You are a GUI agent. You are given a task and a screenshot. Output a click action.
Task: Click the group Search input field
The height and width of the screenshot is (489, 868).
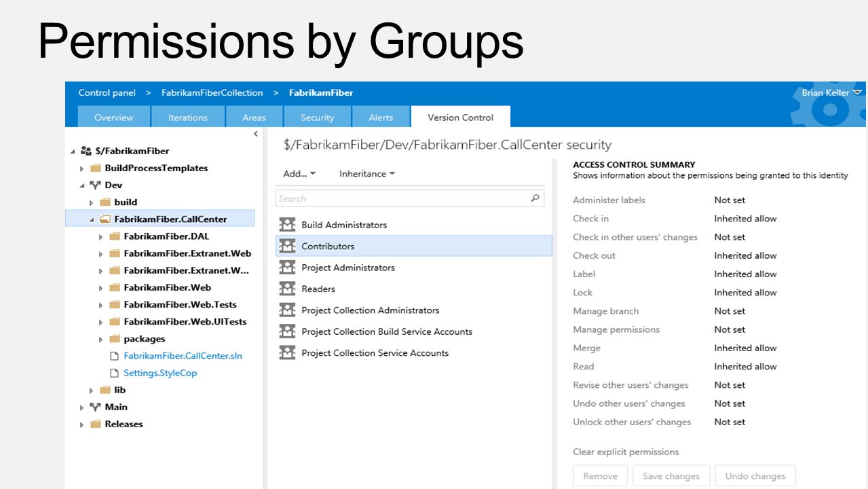(410, 198)
